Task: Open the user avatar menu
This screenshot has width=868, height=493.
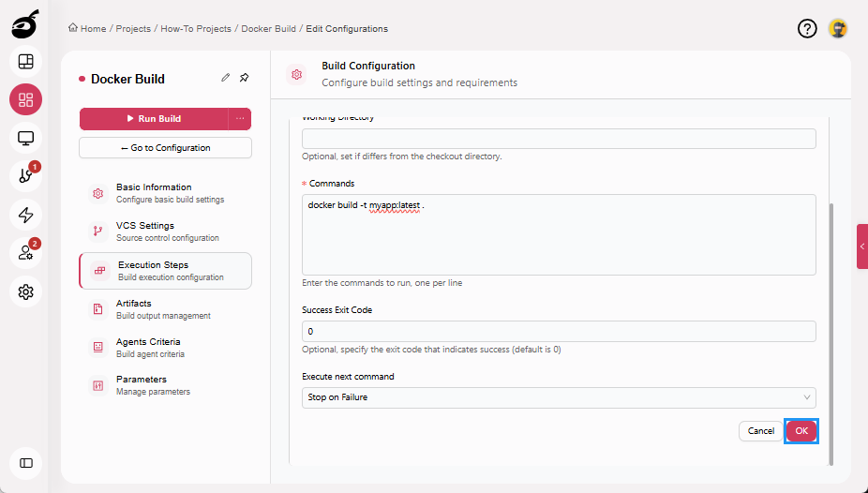Action: [838, 28]
